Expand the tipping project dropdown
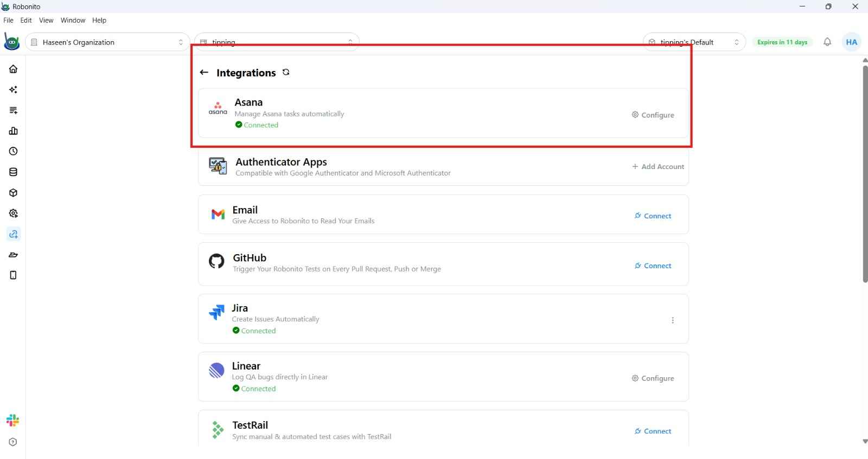The width and height of the screenshot is (868, 459). pos(277,42)
